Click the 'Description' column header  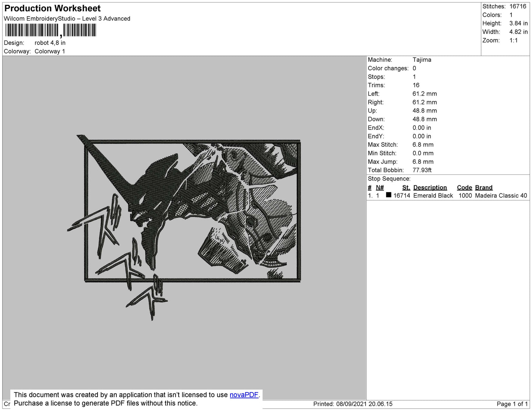430,187
